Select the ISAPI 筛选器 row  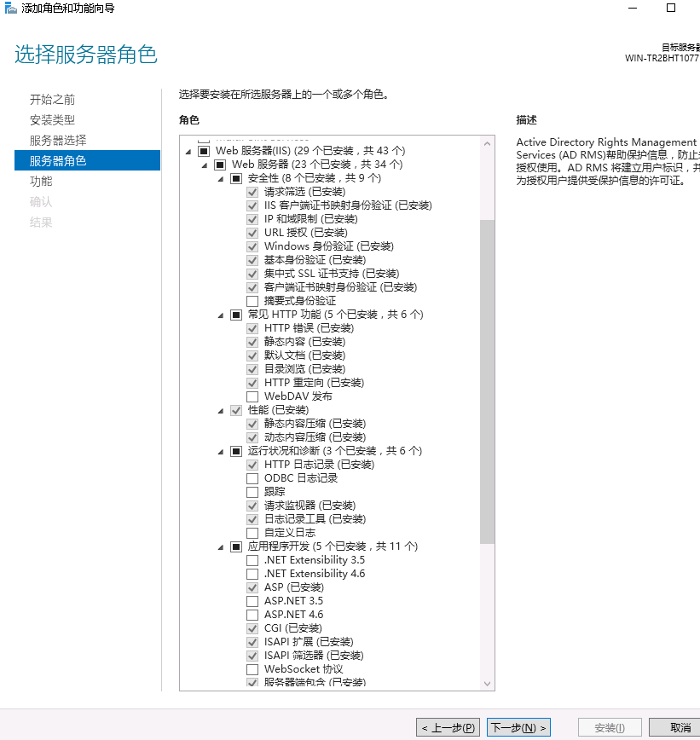(x=314, y=656)
